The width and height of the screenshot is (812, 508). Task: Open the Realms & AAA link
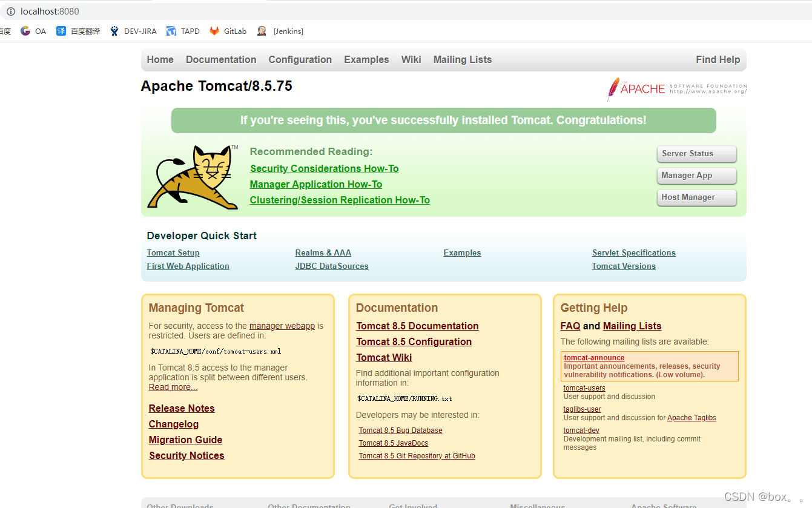pos(323,253)
